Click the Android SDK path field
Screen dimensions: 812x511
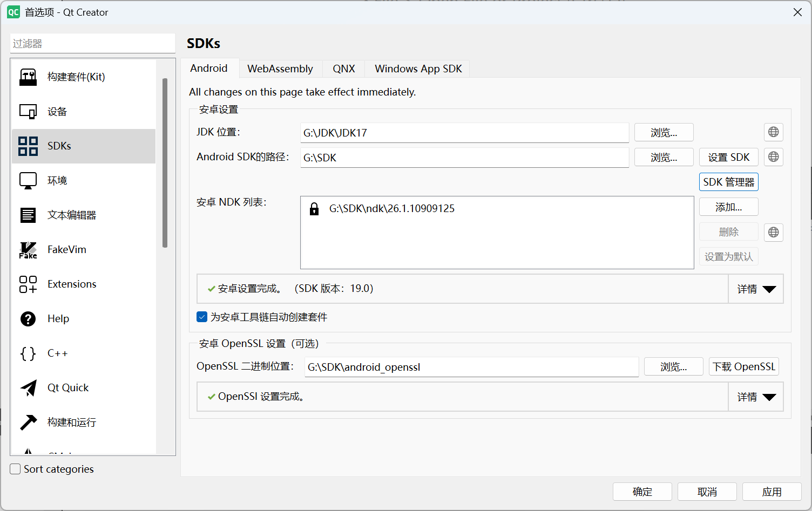pyautogui.click(x=465, y=158)
